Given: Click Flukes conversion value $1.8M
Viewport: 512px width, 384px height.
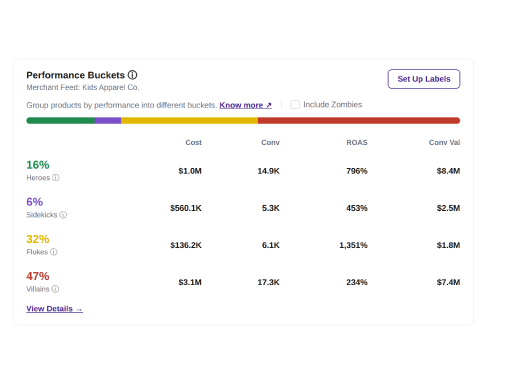Looking at the screenshot, I should [448, 245].
